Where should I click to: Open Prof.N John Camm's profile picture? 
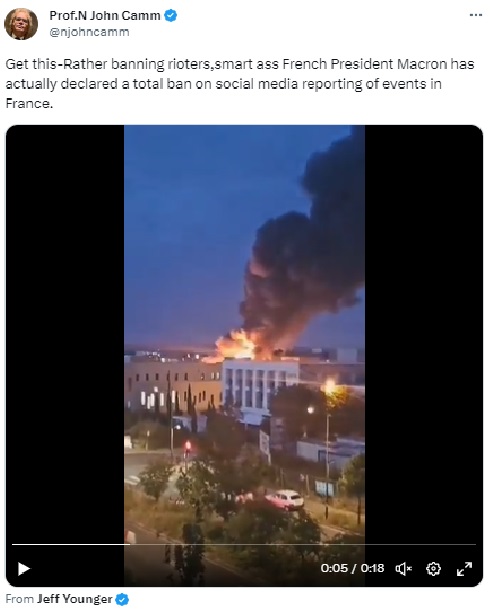(21, 23)
